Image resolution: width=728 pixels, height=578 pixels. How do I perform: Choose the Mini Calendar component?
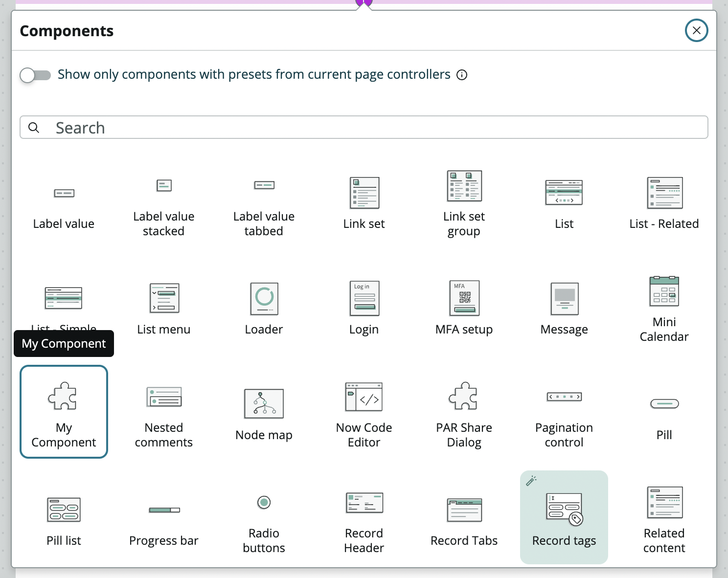(x=664, y=308)
